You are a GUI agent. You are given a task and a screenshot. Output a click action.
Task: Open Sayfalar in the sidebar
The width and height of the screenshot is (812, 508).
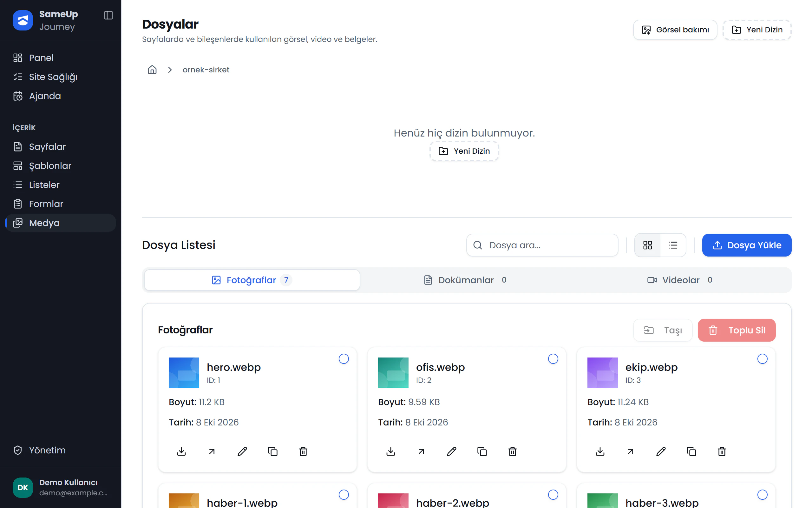point(61,146)
